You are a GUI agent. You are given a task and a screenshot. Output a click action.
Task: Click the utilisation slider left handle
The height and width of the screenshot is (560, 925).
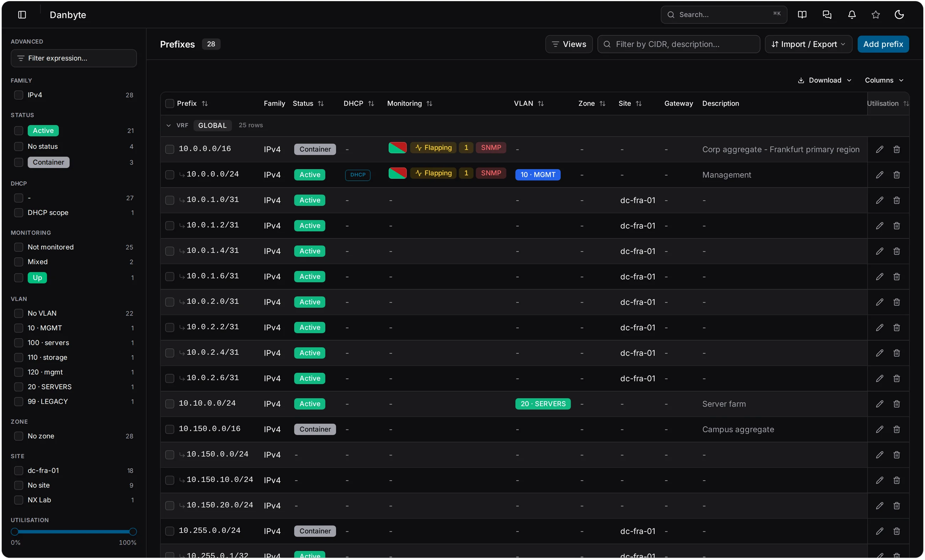(x=15, y=532)
